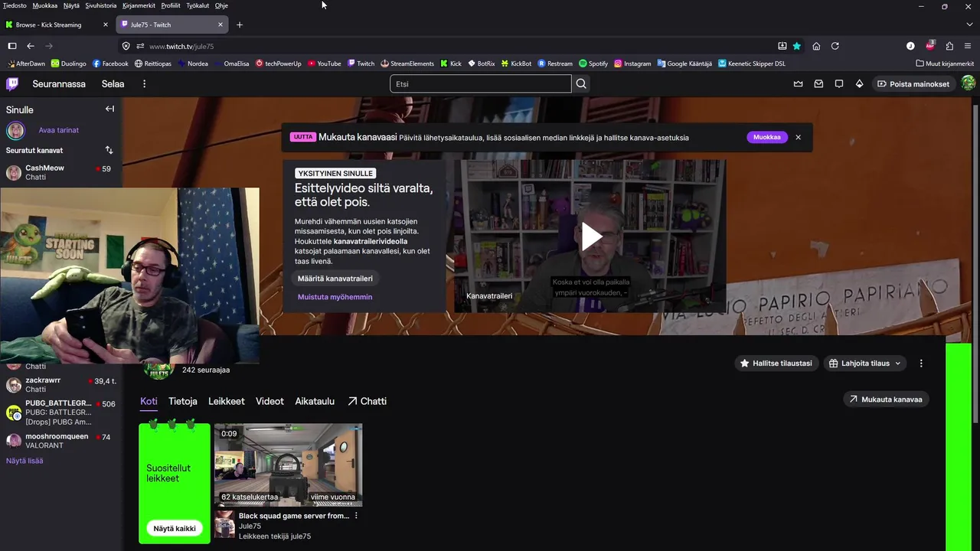The height and width of the screenshot is (551, 980).
Task: Click the bookmark star in address bar
Action: pyautogui.click(x=797, y=46)
